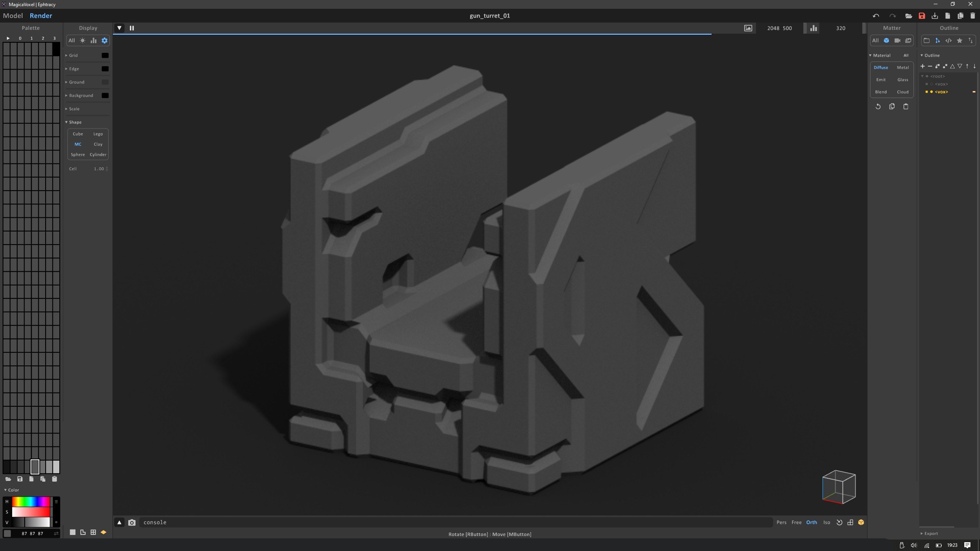Image resolution: width=980 pixels, height=551 pixels.
Task: Click the folder icon in Outline panel
Action: click(x=926, y=41)
